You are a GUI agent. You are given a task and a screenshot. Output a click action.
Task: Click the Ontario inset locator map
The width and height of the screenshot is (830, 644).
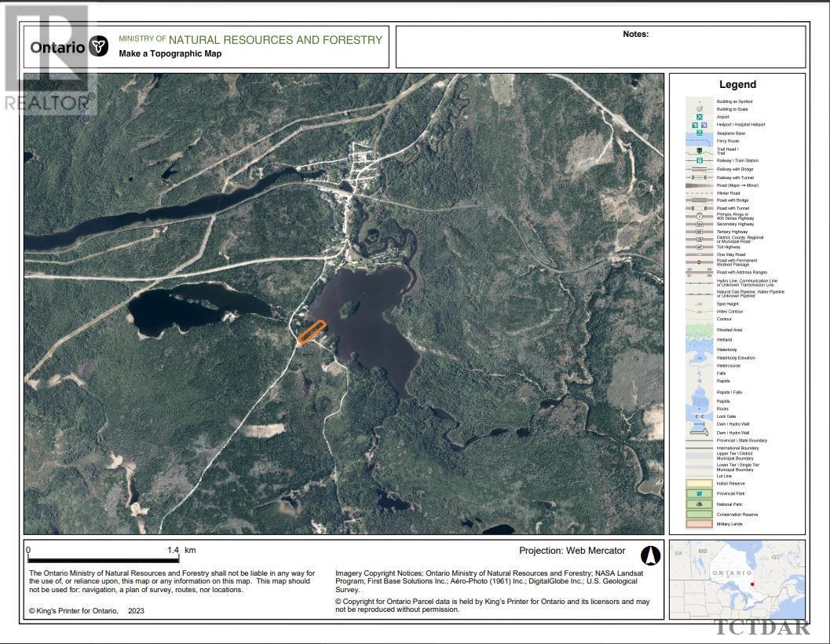737,578
